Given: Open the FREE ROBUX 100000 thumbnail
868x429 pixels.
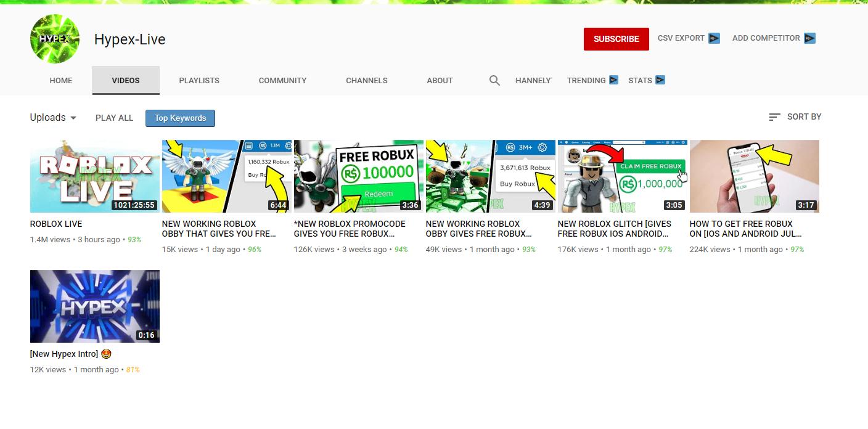Looking at the screenshot, I should point(359,176).
